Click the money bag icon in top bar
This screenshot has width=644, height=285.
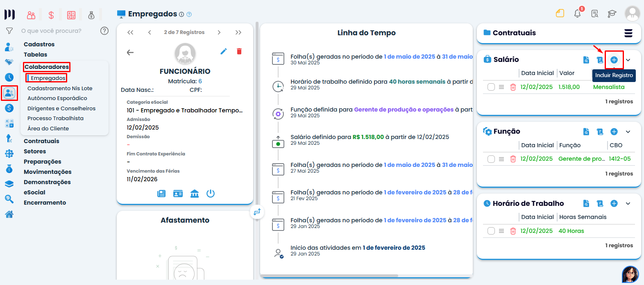click(x=91, y=15)
